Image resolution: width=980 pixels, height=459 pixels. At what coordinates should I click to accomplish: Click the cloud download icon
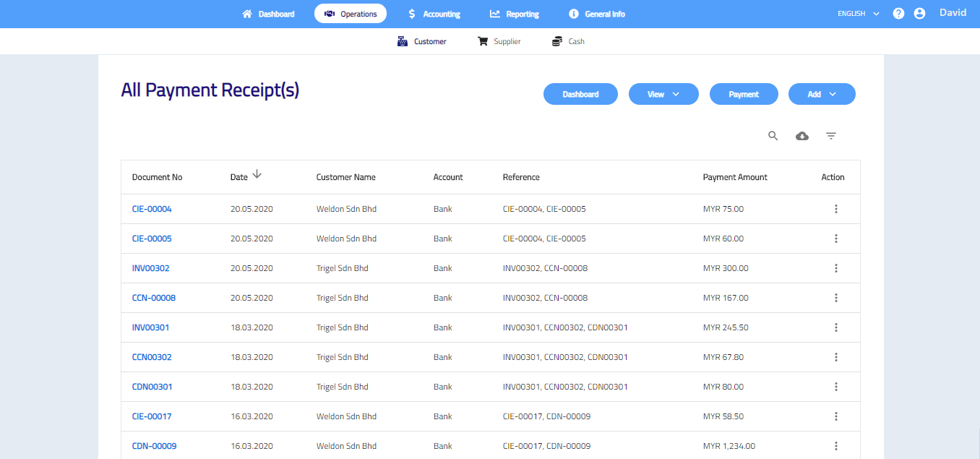(x=802, y=136)
